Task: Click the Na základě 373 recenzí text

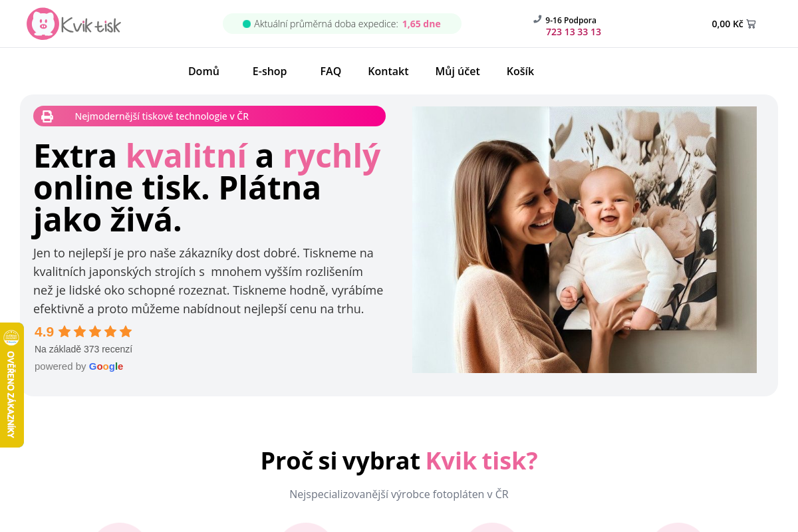Action: 83,349
